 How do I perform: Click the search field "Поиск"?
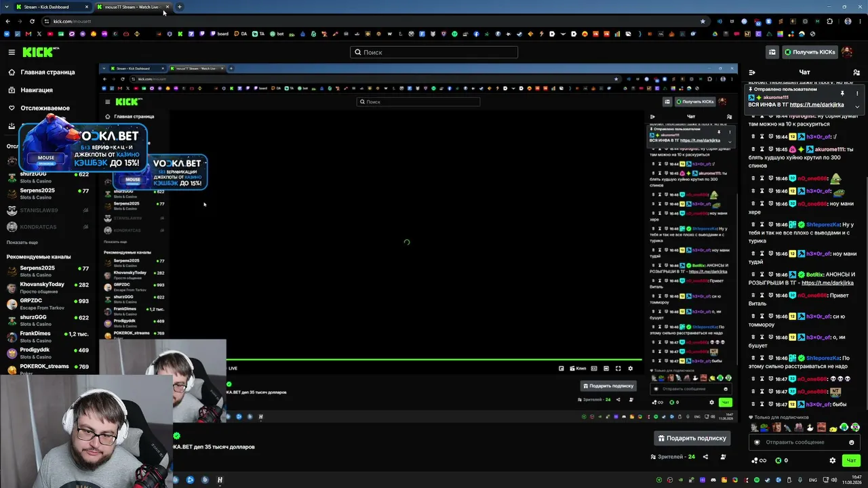pyautogui.click(x=434, y=52)
